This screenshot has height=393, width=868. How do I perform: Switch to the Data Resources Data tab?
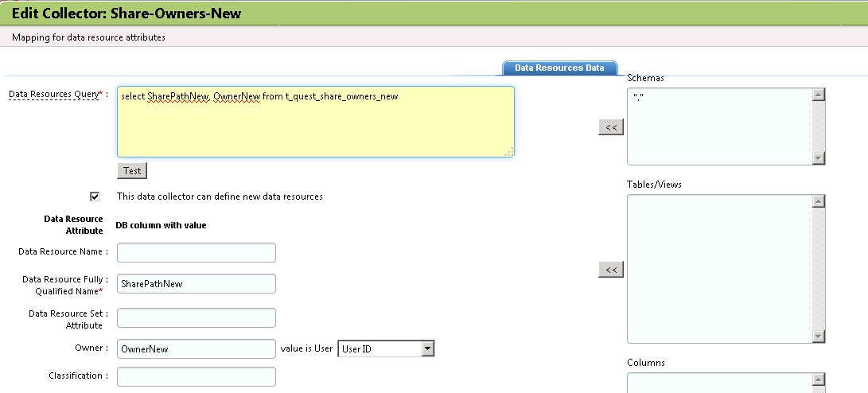tap(559, 68)
